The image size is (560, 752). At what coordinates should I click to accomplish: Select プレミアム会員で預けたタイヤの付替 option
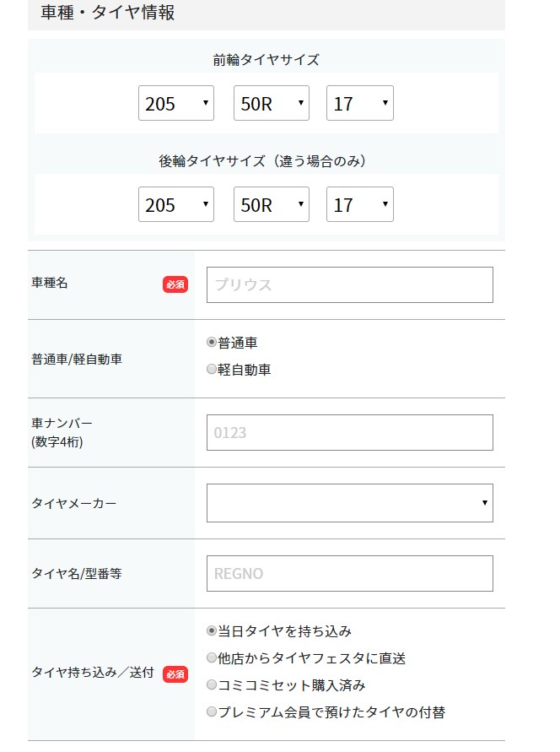tap(211, 712)
